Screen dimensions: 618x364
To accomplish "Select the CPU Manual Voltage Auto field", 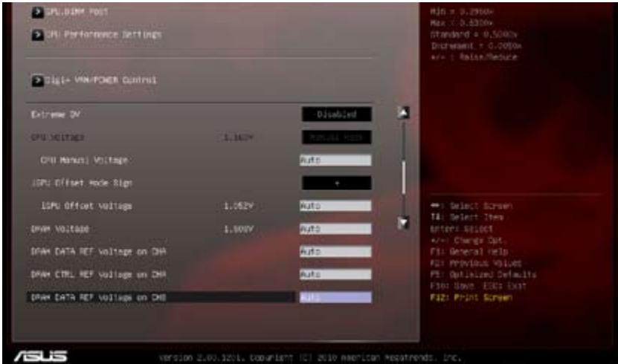I will 335,160.
